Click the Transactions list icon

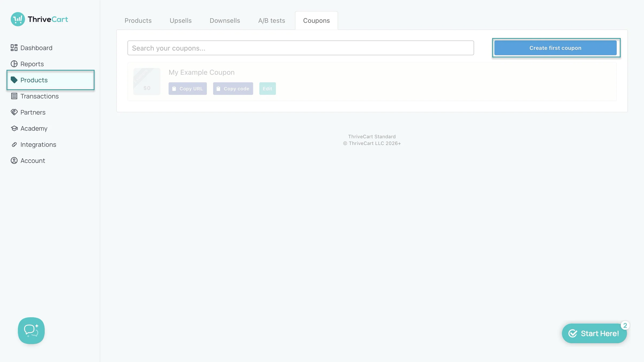click(x=14, y=96)
